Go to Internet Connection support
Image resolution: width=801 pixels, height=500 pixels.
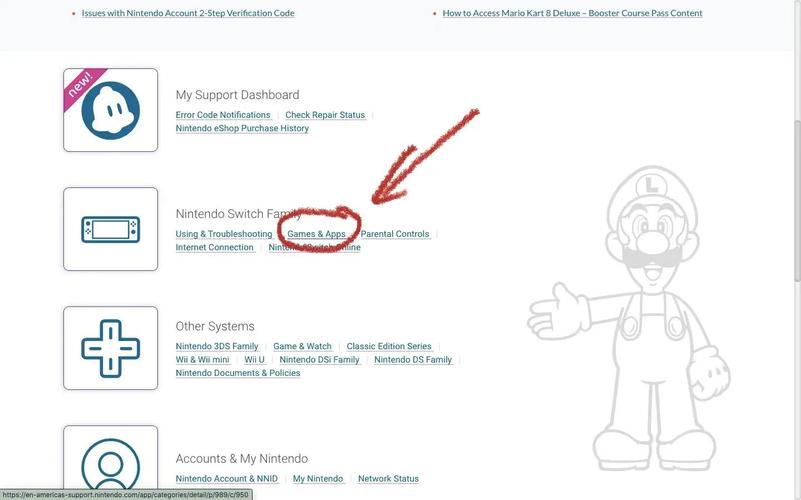(x=215, y=247)
